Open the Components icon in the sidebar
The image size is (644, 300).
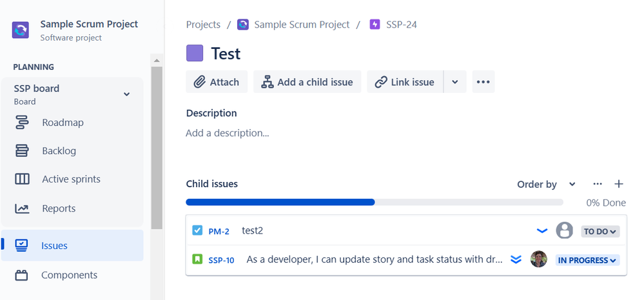(22, 275)
